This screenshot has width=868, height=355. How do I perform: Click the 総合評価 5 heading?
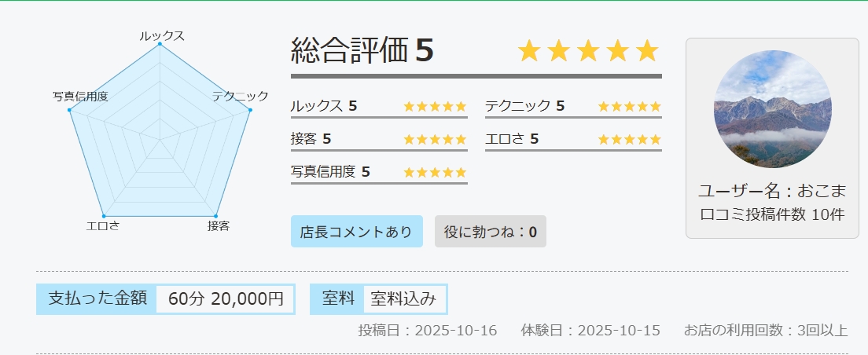(x=362, y=51)
